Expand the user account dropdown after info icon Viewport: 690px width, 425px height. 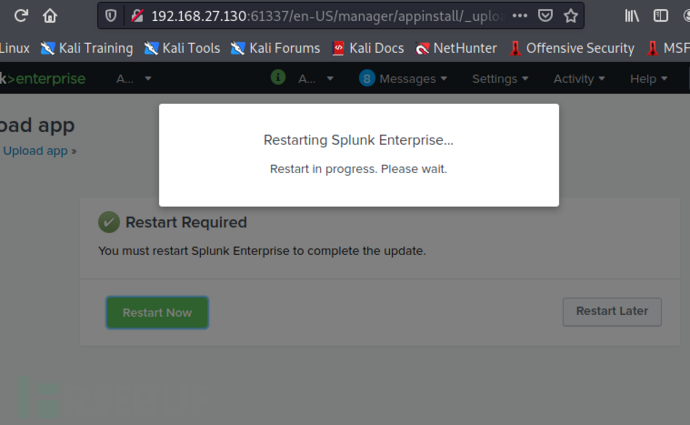[x=316, y=79]
